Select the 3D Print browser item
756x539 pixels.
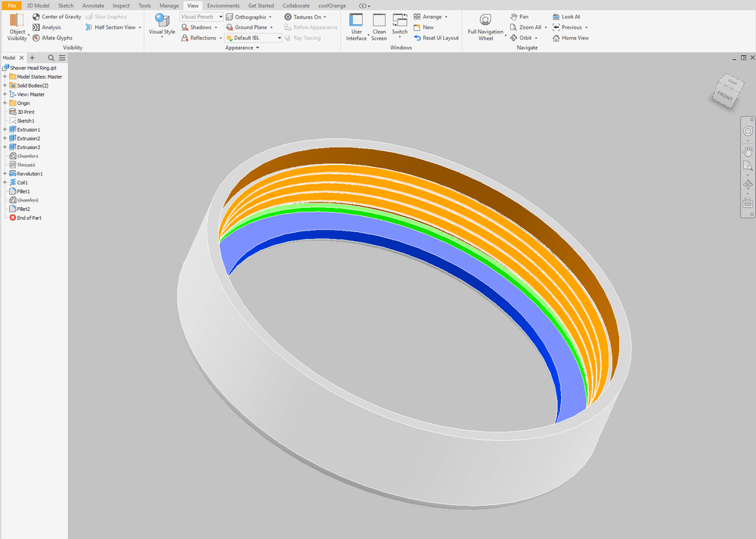[x=22, y=112]
